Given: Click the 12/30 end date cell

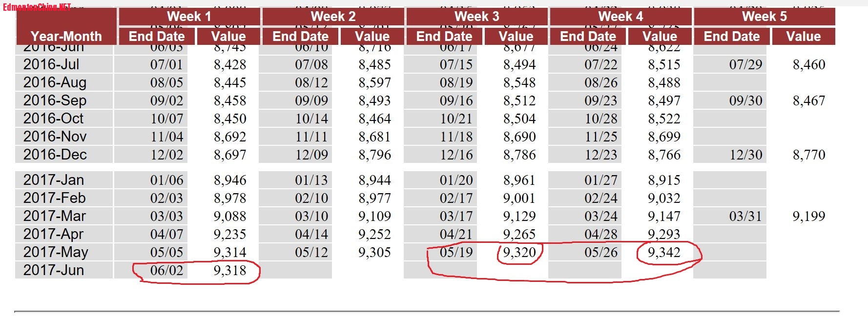Looking at the screenshot, I should pos(745,155).
